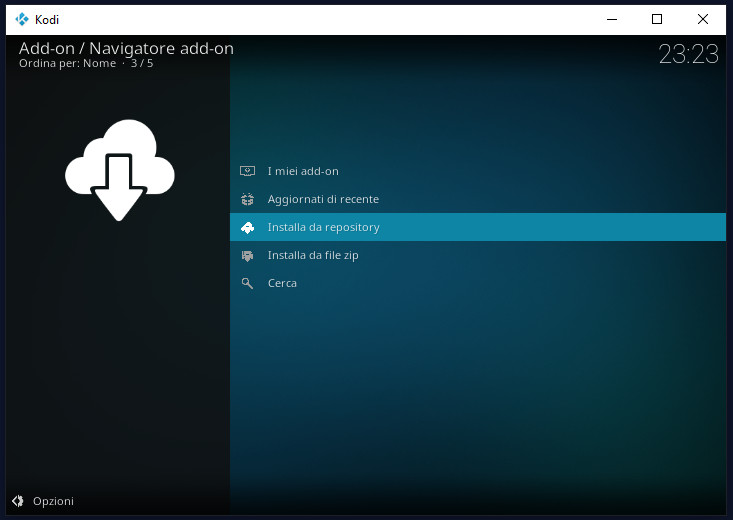Screen dimensions: 733x520
Task: Click the 'Installa da repository' cloud icon
Action: 247,227
